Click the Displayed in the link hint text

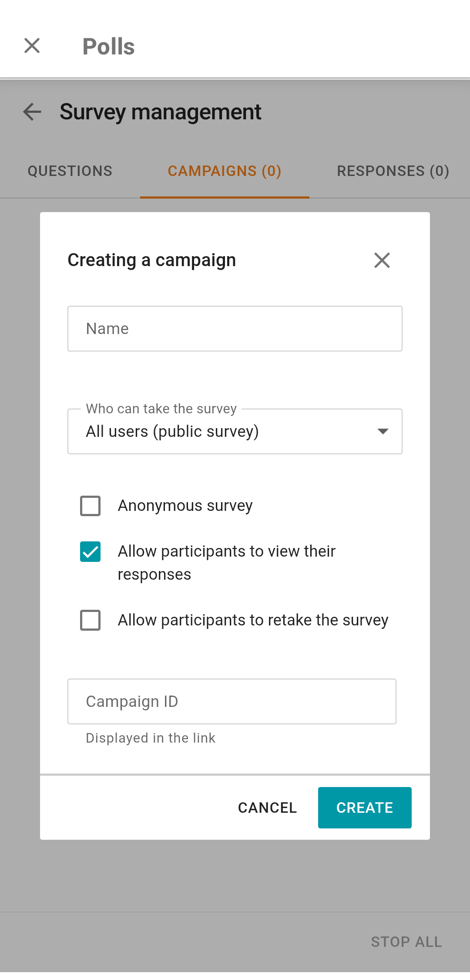(151, 738)
